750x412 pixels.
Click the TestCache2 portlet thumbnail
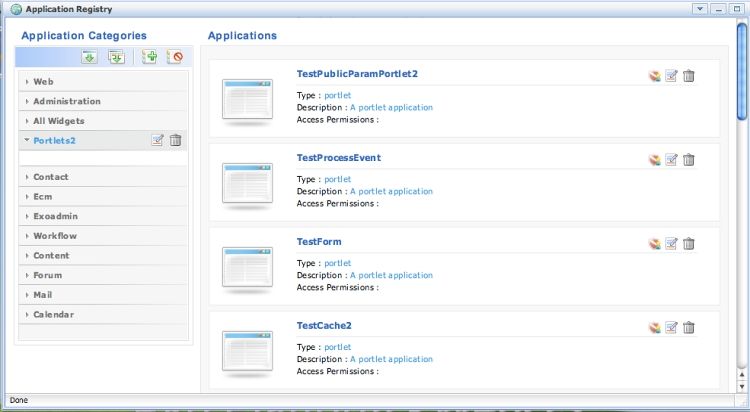pyautogui.click(x=247, y=351)
